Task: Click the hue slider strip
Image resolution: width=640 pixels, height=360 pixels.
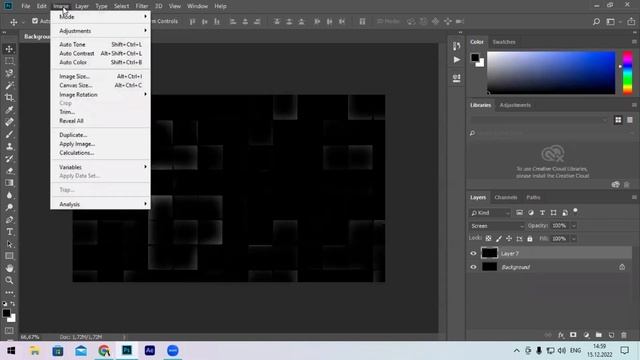Action: click(627, 73)
